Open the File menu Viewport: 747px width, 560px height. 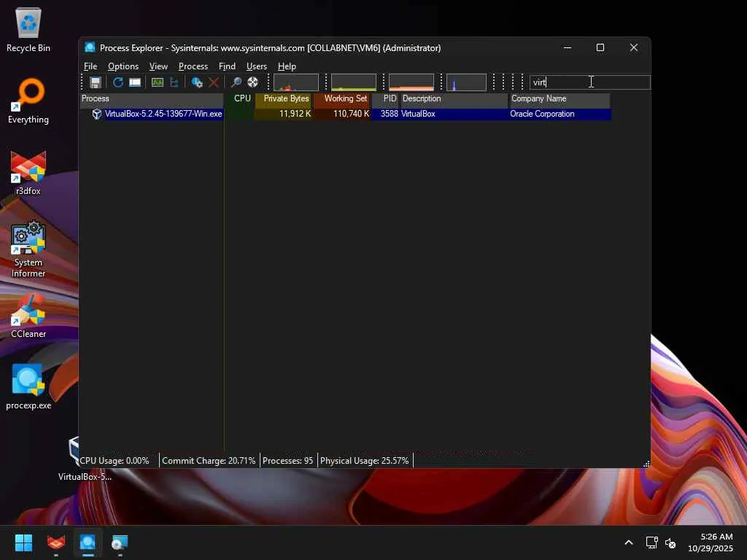pos(90,66)
